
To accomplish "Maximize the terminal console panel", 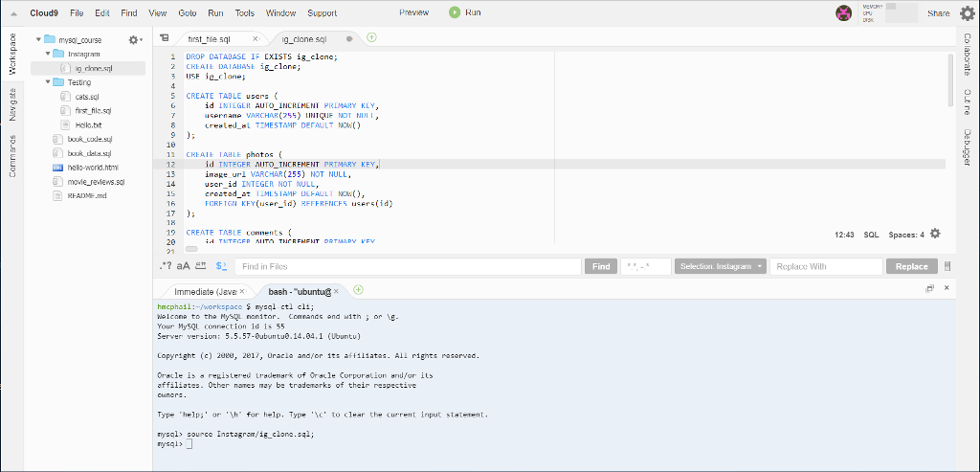I will pyautogui.click(x=929, y=288).
